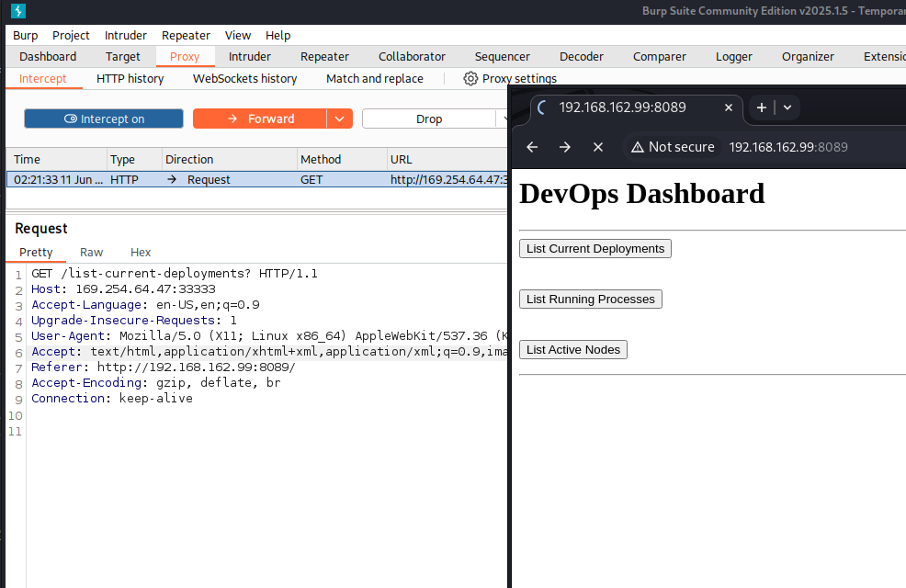This screenshot has height=588, width=906.
Task: Open the Project menu
Action: tap(71, 35)
